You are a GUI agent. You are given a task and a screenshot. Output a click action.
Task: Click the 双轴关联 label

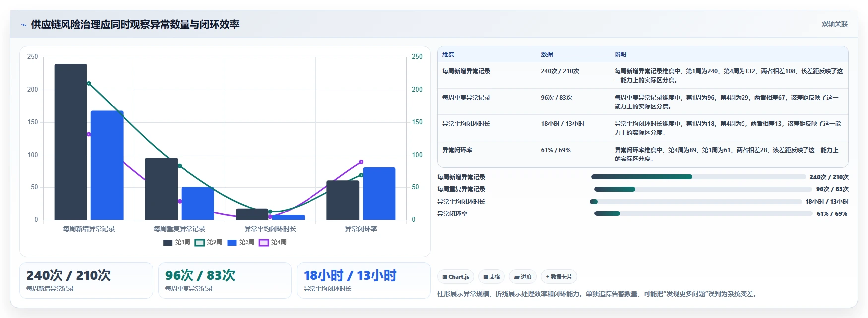pos(834,24)
